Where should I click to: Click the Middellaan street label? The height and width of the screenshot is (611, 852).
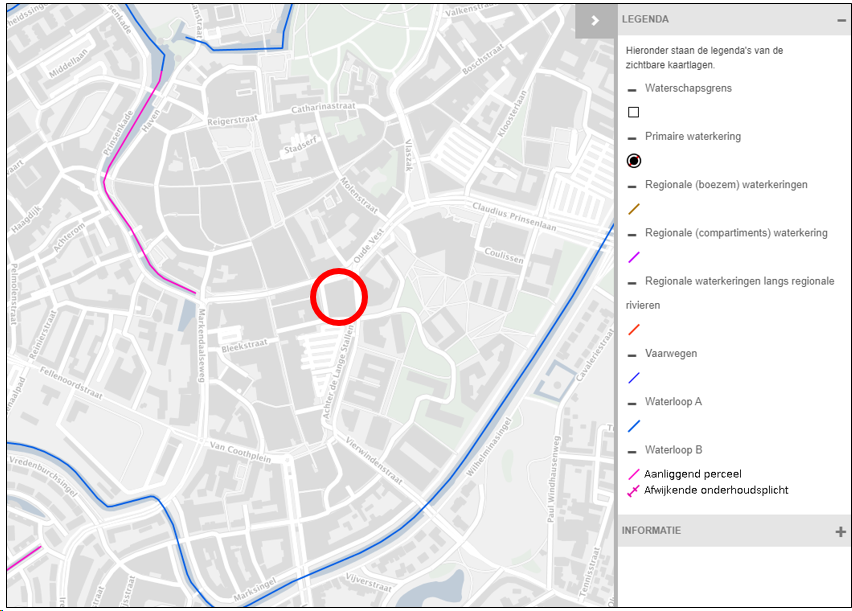coord(68,64)
